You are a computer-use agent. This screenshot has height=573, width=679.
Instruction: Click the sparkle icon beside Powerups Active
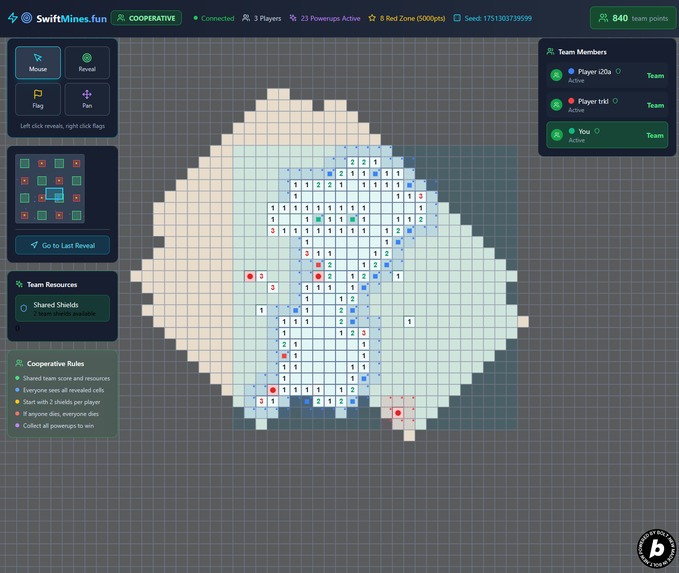tap(293, 18)
